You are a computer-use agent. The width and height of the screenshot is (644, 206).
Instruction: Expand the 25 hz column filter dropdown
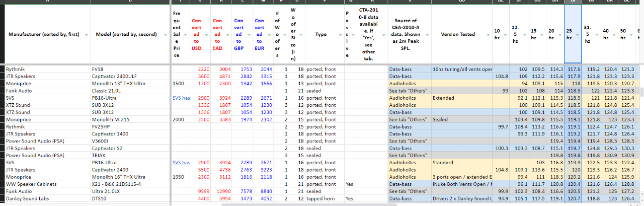(577, 34)
